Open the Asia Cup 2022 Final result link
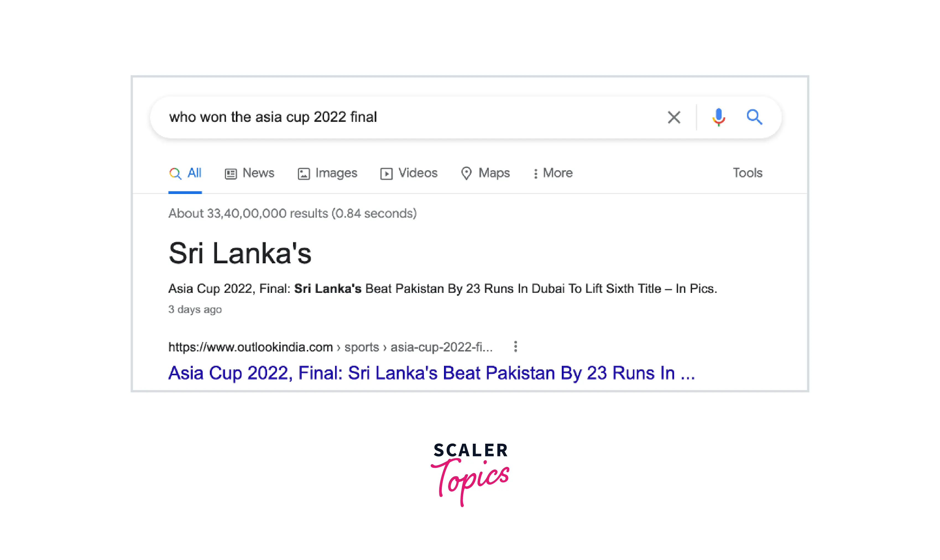 (x=431, y=373)
